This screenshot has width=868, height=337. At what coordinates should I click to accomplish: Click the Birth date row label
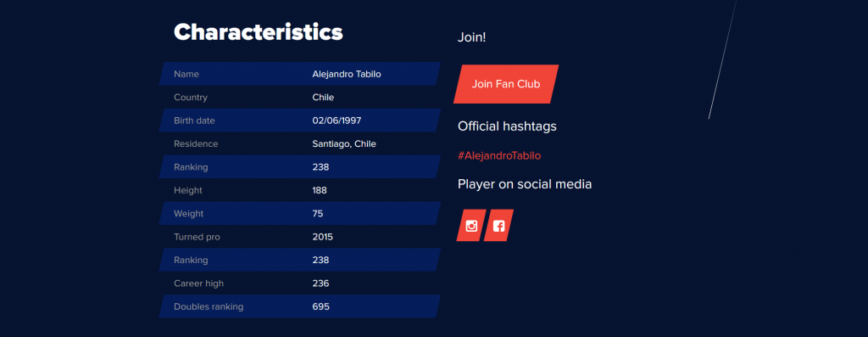click(x=194, y=121)
